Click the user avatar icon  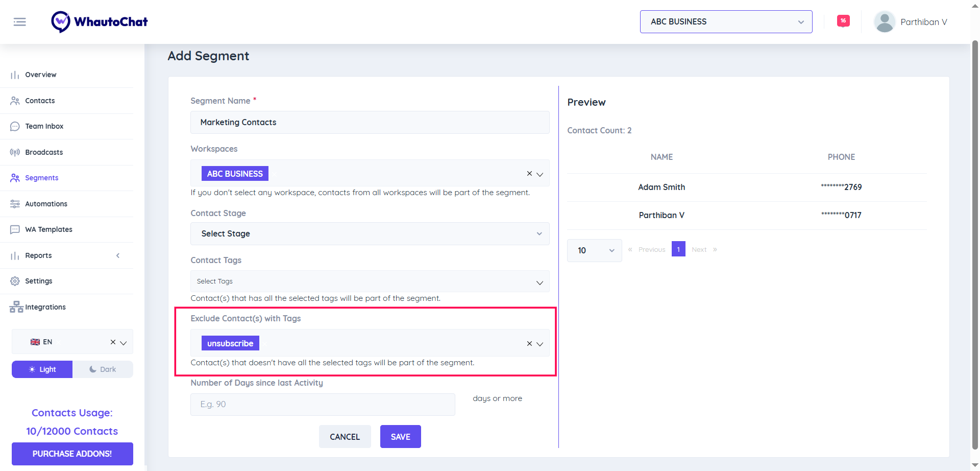pos(885,22)
